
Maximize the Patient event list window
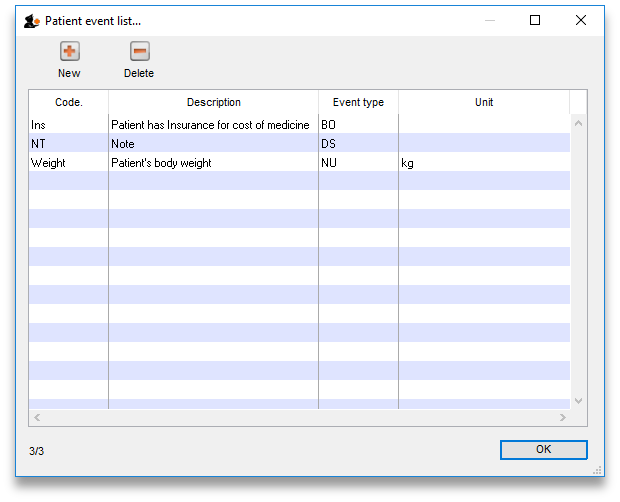[x=535, y=20]
